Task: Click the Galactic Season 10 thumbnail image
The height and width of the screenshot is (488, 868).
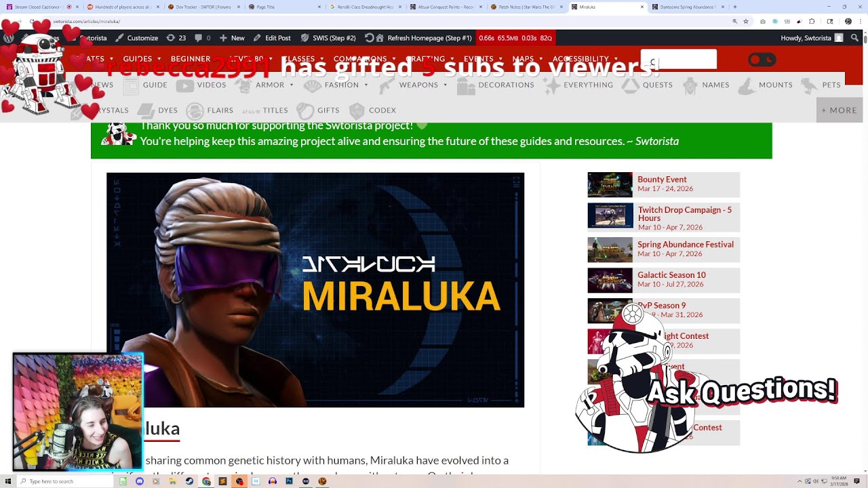Action: pyautogui.click(x=610, y=280)
